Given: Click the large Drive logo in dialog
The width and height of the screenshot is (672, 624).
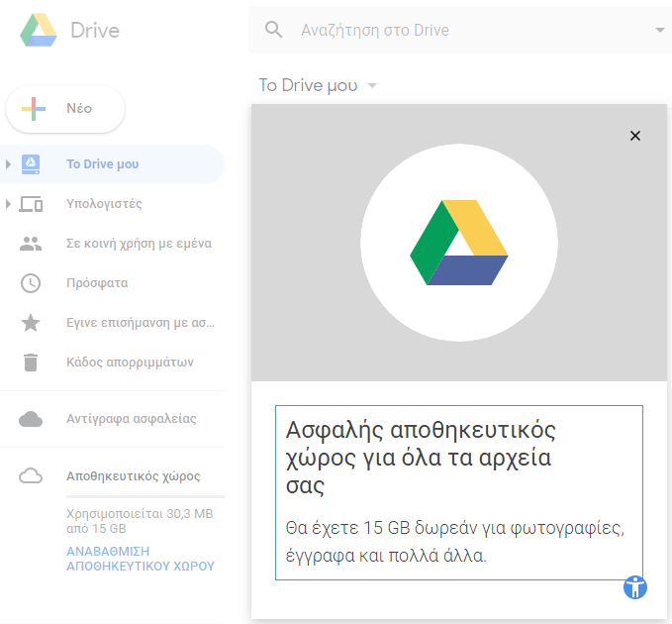Looking at the screenshot, I should click(459, 243).
